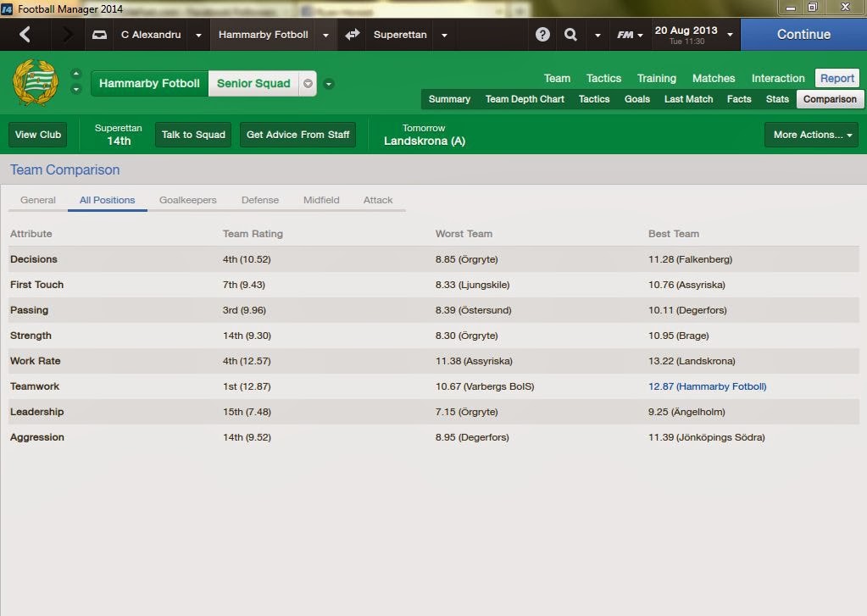867x616 pixels.
Task: Switch to the Tactics report sub-tab
Action: point(594,99)
